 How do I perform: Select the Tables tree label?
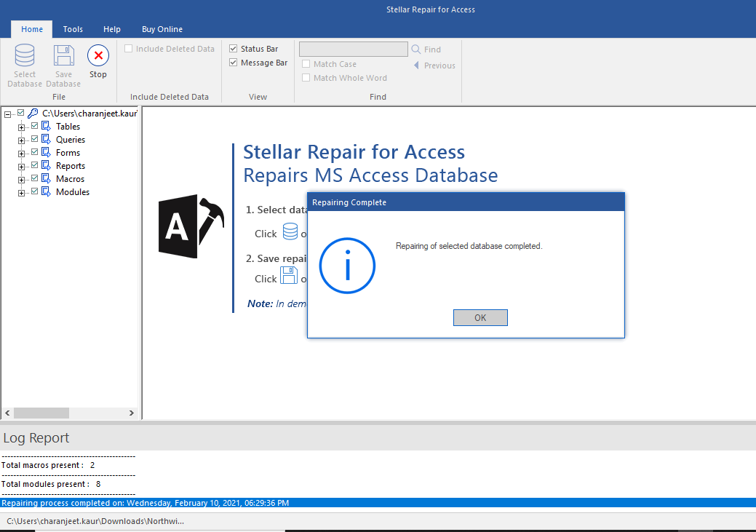coord(68,127)
